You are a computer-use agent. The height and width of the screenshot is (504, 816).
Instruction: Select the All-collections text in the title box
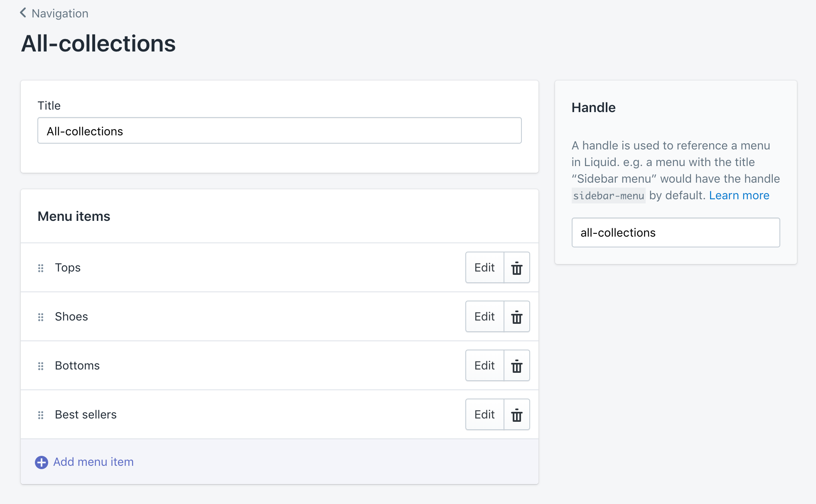84,131
